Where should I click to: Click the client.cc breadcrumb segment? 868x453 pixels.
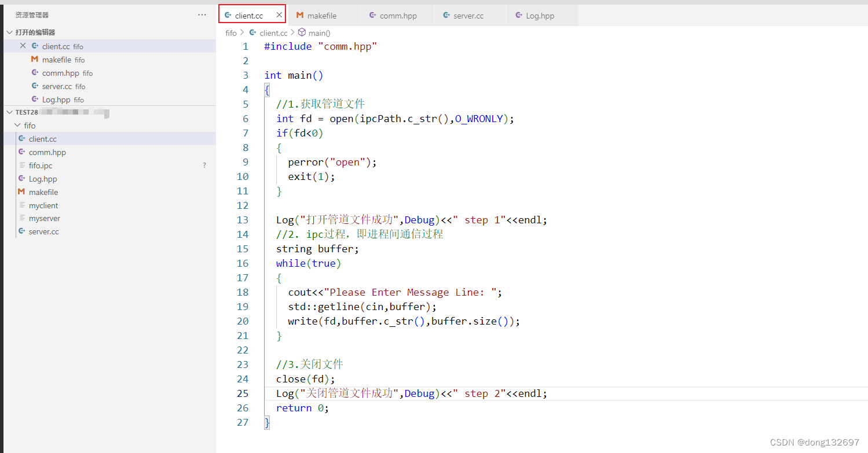tap(273, 33)
